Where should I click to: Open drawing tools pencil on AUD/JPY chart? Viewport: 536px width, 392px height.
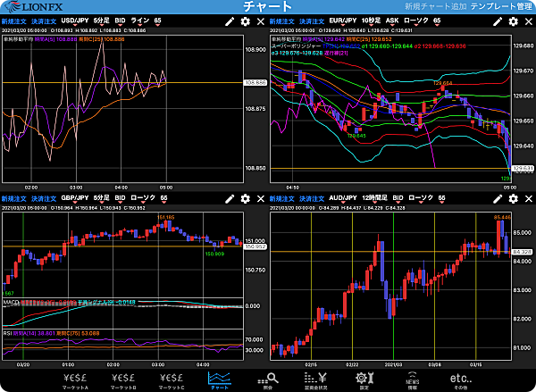(x=498, y=199)
